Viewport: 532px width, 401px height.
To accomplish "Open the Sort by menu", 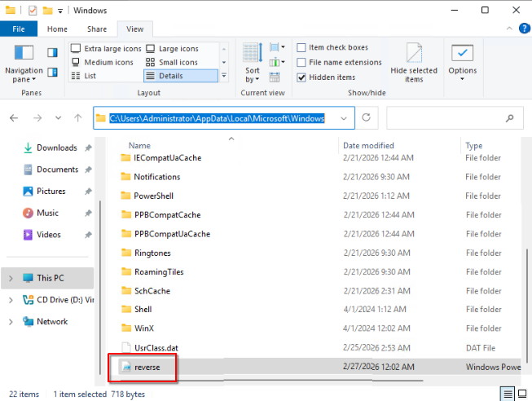I will [x=253, y=63].
